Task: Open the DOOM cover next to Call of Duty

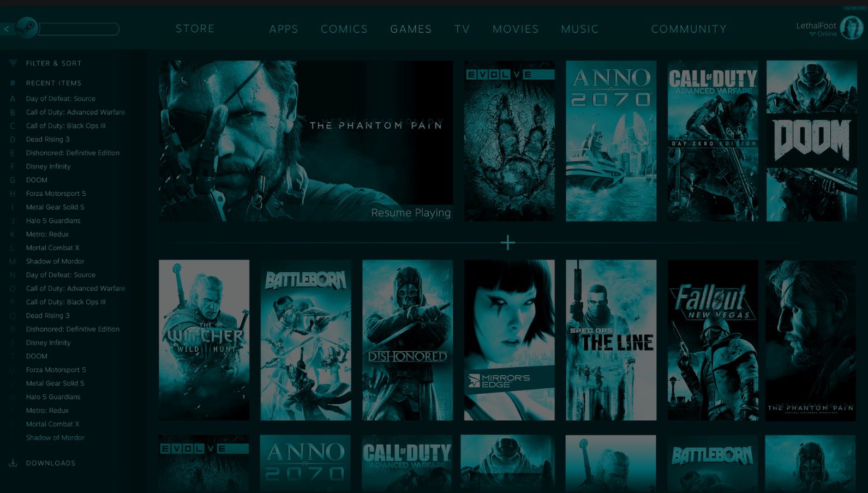Action: pyautogui.click(x=811, y=141)
